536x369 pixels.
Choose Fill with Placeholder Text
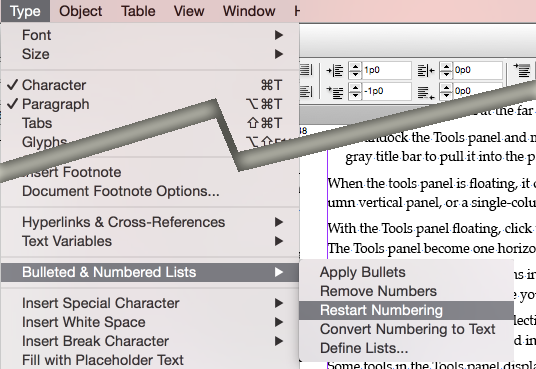tap(150, 360)
